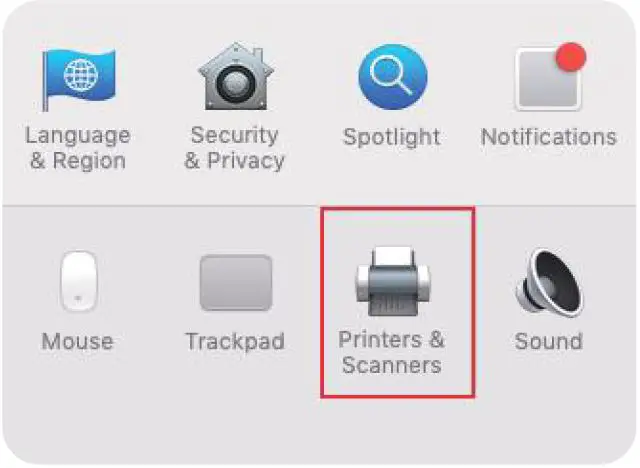Launch the Spotlight magnifying glass icon

pyautogui.click(x=393, y=77)
